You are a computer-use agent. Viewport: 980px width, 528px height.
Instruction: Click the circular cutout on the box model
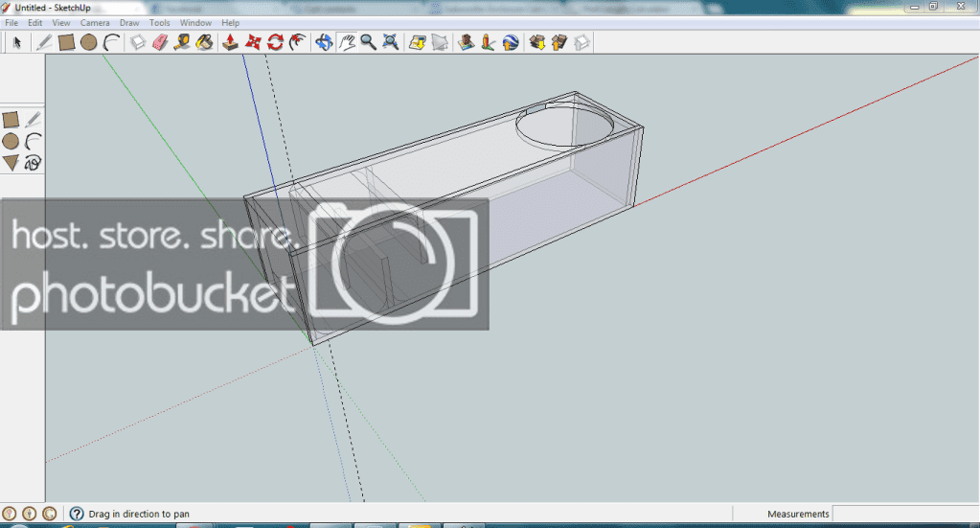coord(564,126)
